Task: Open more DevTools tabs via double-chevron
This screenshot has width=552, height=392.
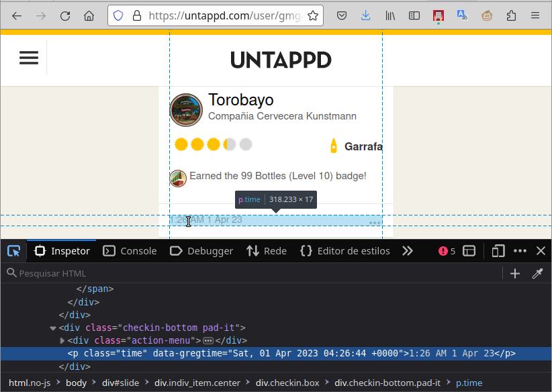Action: [408, 250]
